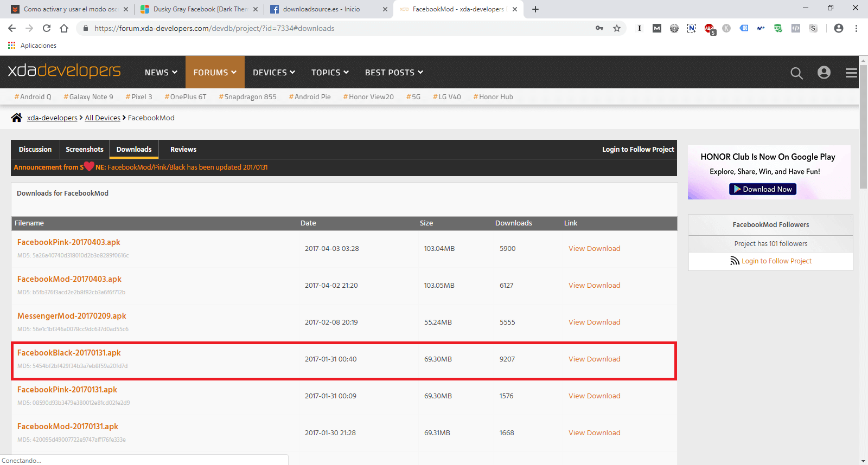Click the xdadevelopers logo
This screenshot has height=465, width=868.
coord(65,70)
